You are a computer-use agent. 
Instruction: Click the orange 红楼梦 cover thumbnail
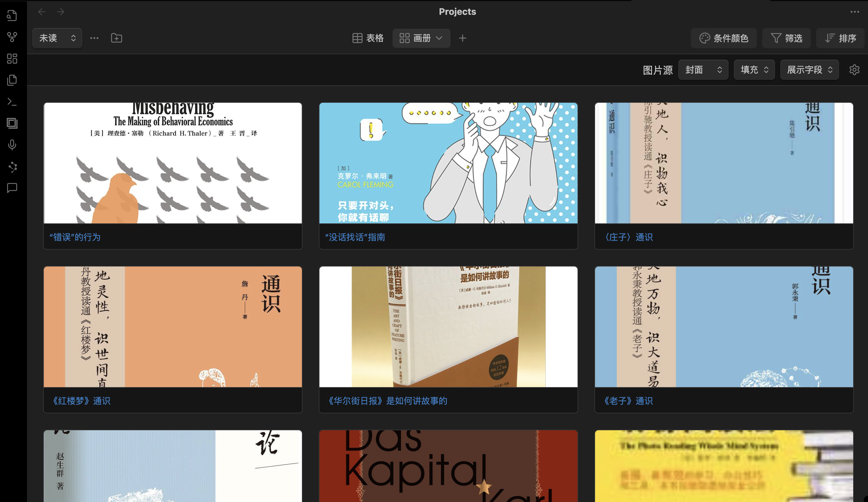[x=173, y=327]
